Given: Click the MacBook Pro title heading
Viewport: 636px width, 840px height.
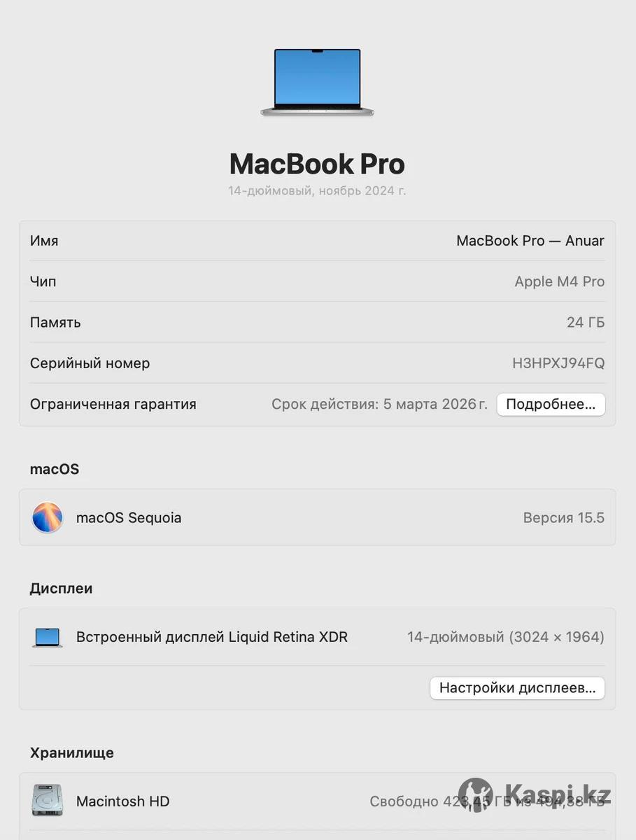Looking at the screenshot, I should pyautogui.click(x=317, y=164).
